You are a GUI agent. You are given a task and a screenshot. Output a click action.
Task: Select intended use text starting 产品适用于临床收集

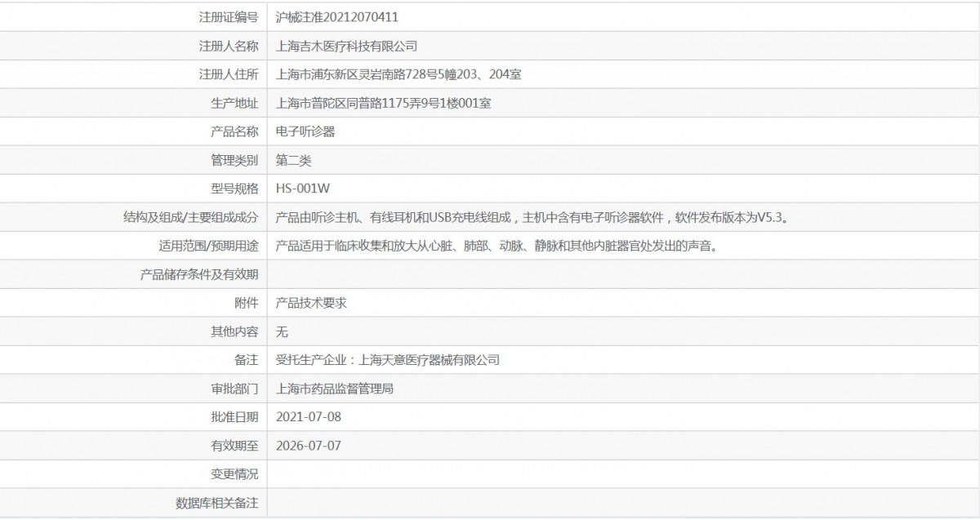pyautogui.click(x=499, y=246)
